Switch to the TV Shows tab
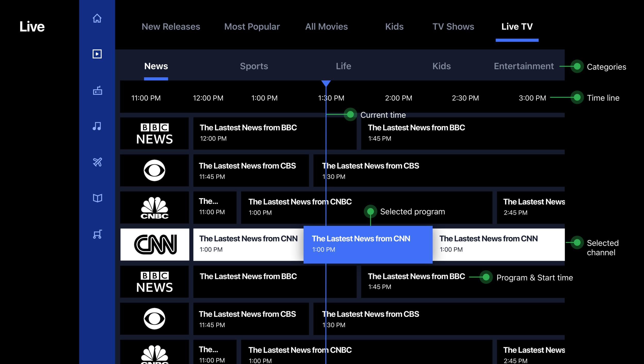This screenshot has height=364, width=644. [x=453, y=27]
